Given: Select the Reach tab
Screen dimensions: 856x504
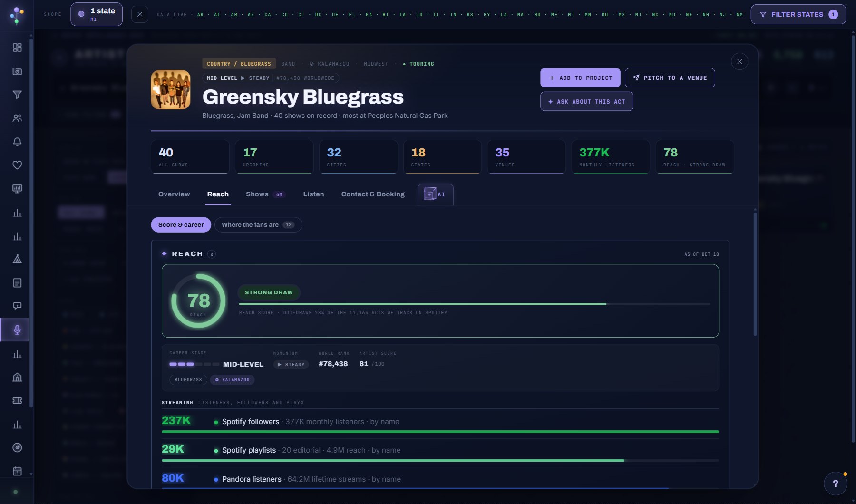Looking at the screenshot, I should tap(218, 194).
